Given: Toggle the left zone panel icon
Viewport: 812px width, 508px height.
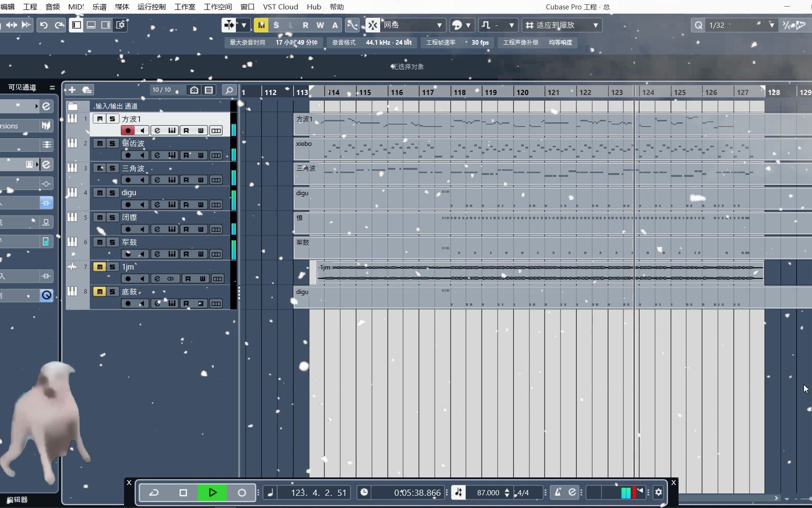Looking at the screenshot, I should click(x=76, y=25).
